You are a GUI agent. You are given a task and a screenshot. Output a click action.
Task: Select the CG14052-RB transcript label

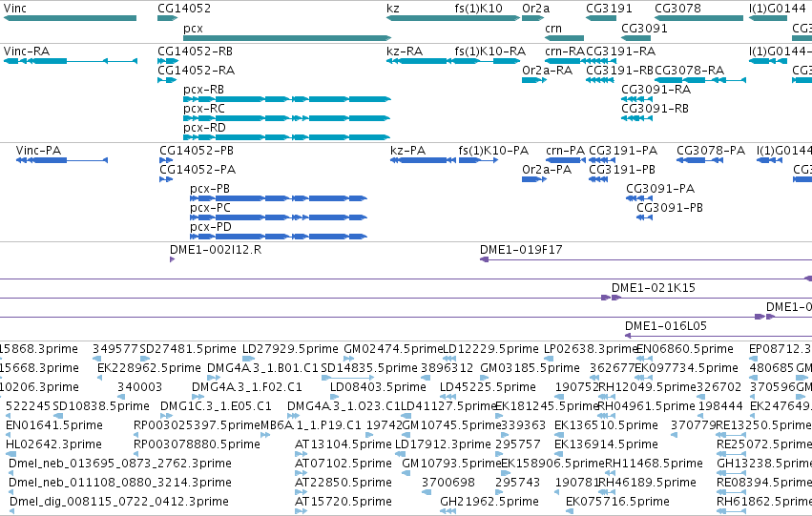click(196, 51)
